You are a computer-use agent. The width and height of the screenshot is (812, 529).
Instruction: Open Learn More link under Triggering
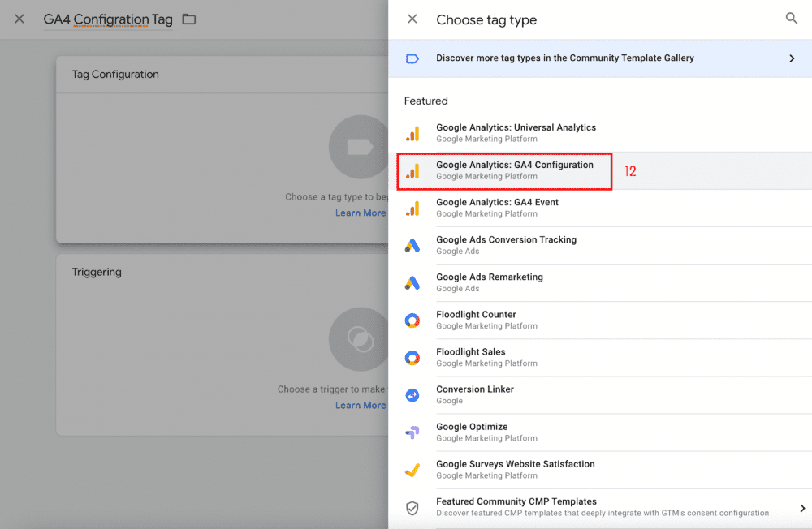click(x=361, y=406)
